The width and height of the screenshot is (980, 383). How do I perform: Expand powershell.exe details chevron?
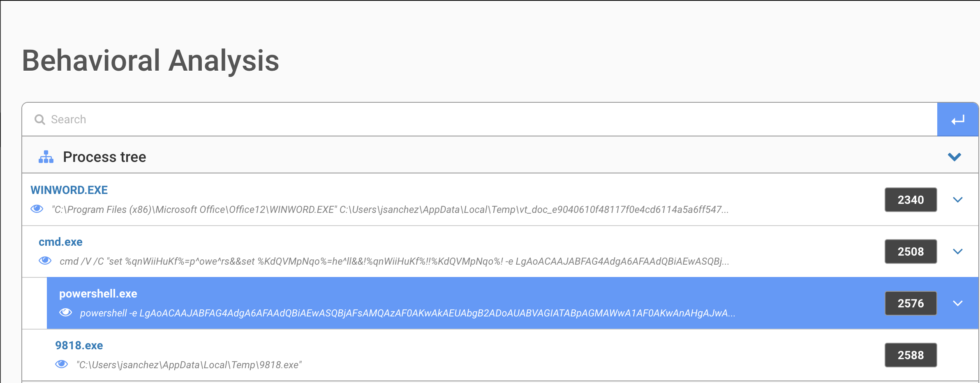click(957, 303)
